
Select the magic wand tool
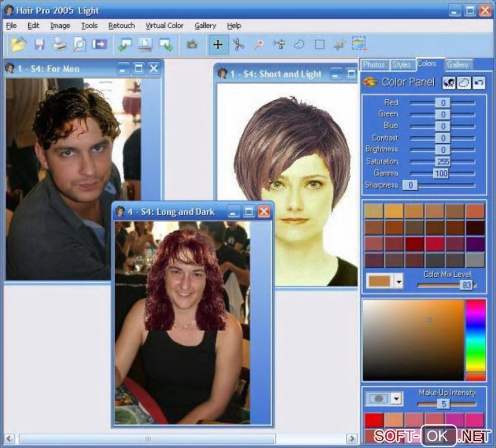[x=259, y=45]
